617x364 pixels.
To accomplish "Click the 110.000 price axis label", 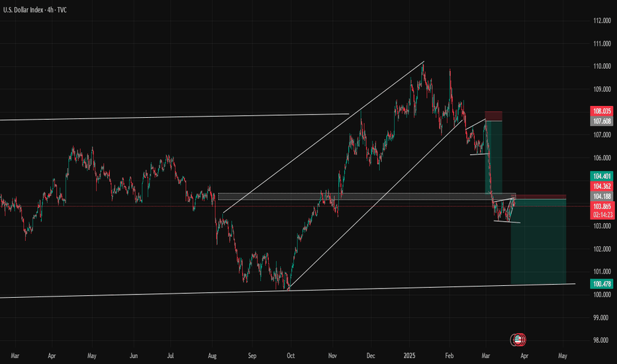I will coord(602,66).
